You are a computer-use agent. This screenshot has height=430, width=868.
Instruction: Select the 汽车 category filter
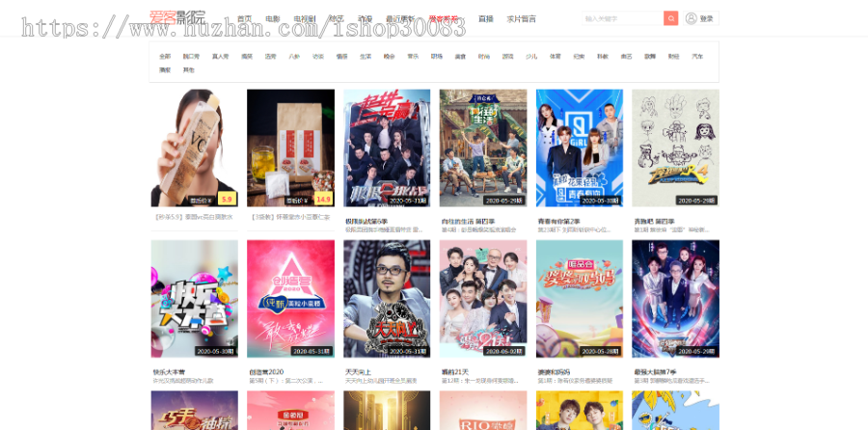(697, 57)
